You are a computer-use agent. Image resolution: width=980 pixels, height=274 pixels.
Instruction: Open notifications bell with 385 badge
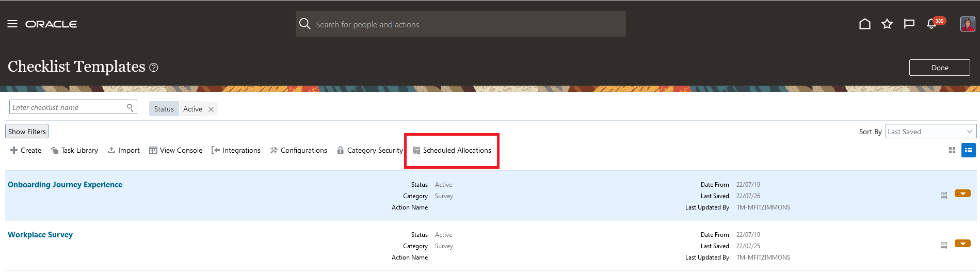(x=932, y=24)
